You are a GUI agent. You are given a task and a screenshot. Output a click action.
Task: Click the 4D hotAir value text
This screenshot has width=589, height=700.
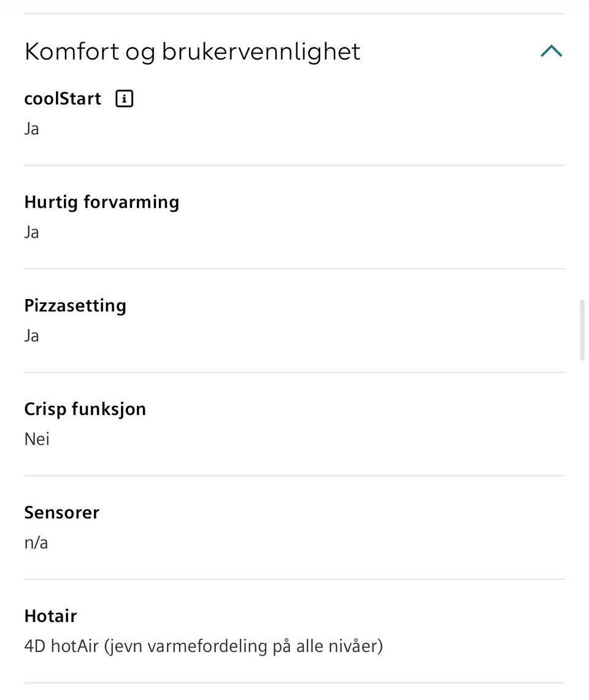pyautogui.click(x=61, y=647)
